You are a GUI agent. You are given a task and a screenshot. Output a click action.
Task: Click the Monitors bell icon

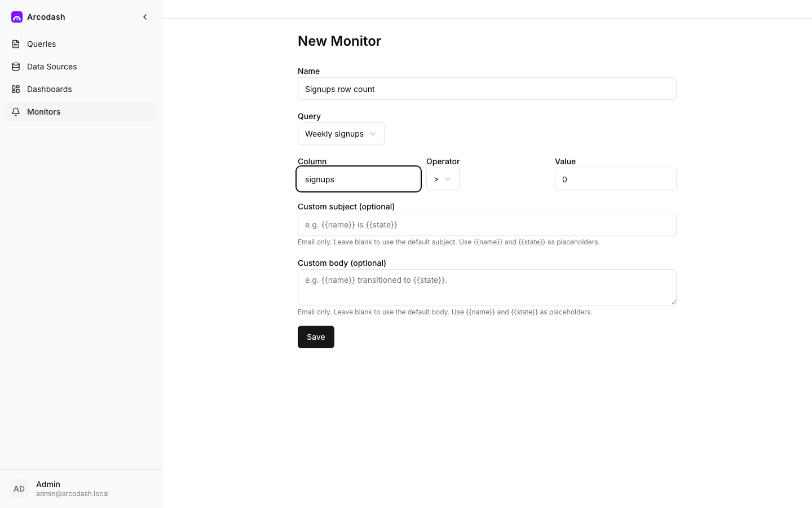(16, 112)
